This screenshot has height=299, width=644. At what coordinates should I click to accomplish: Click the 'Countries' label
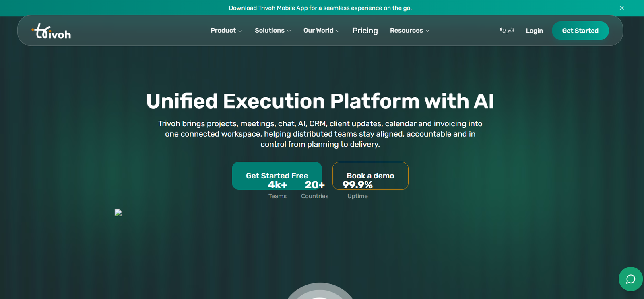coord(315,196)
